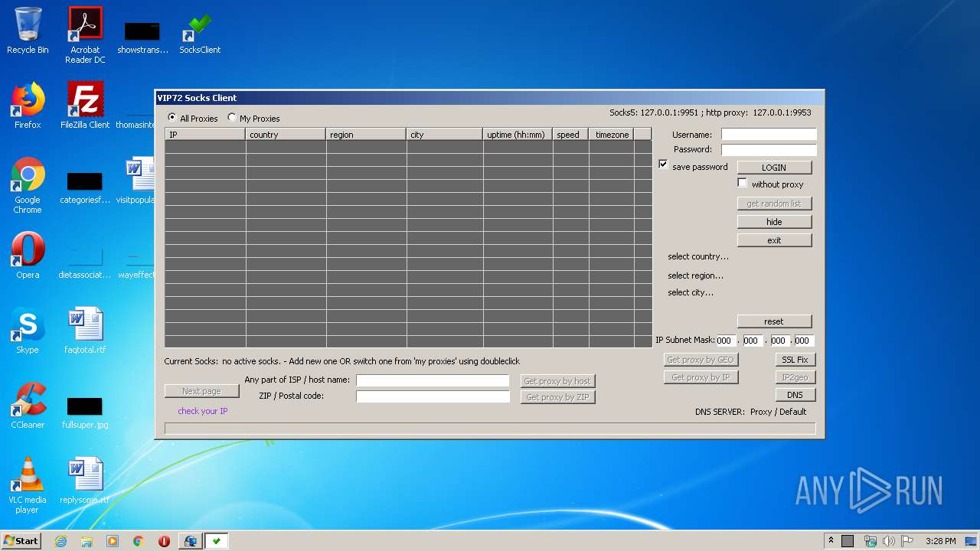Click the Start button on the taskbar
This screenshot has width=980, height=551.
tap(21, 540)
